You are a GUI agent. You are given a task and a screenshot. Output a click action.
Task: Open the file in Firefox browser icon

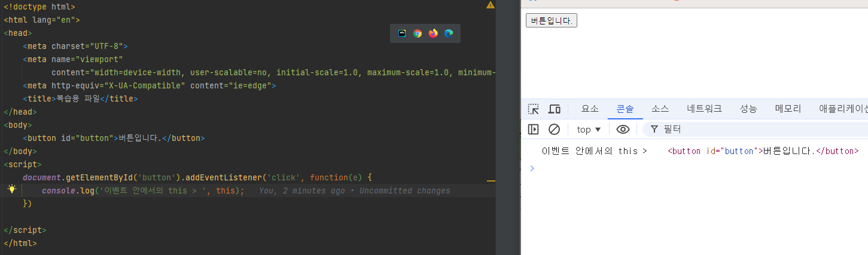pos(433,33)
